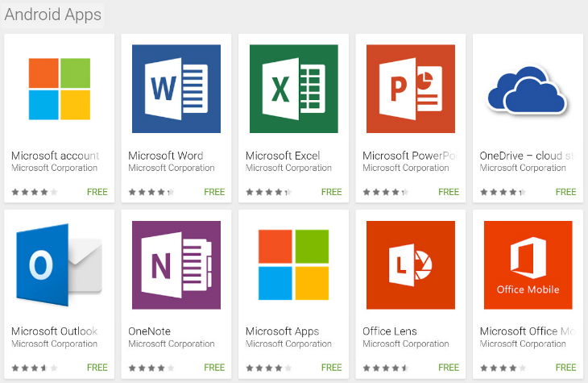Click the 'OneNote' title text

(149, 331)
